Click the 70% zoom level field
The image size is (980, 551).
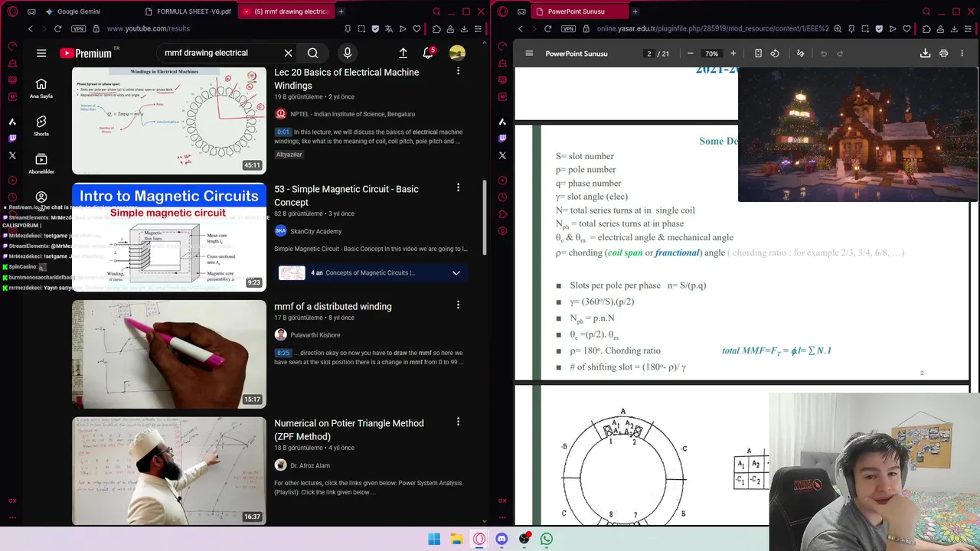click(x=712, y=54)
